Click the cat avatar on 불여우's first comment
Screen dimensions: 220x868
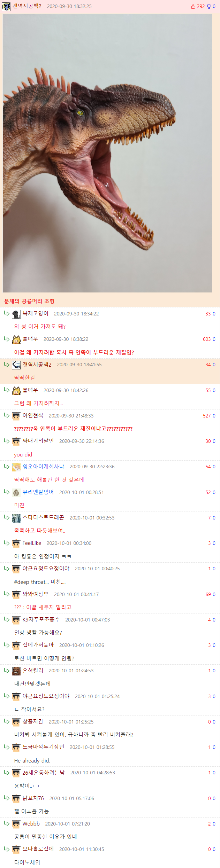click(16, 339)
